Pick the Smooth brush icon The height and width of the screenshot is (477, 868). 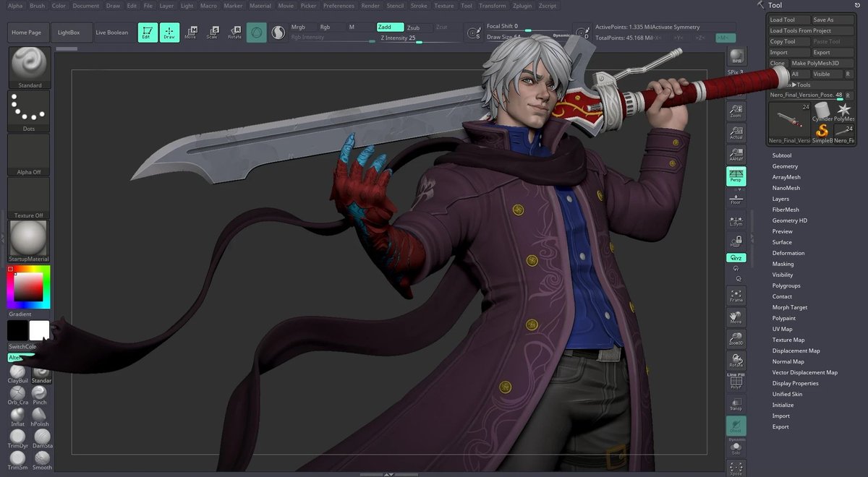pyautogui.click(x=41, y=460)
